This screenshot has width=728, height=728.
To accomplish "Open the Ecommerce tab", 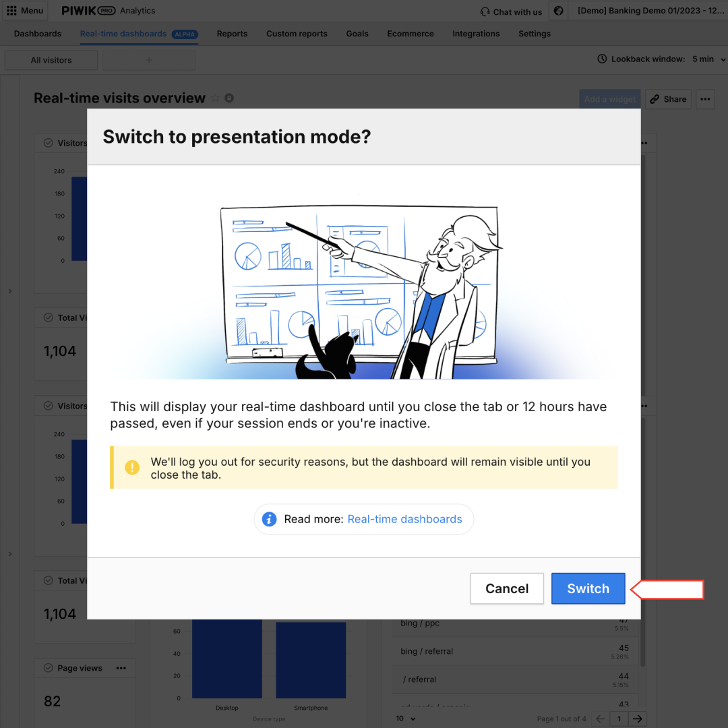I will 410,34.
